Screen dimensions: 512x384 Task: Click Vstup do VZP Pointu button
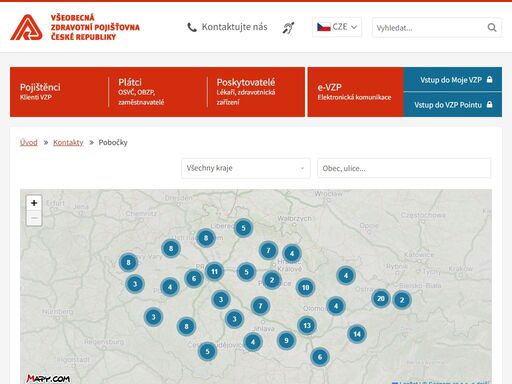coord(453,105)
